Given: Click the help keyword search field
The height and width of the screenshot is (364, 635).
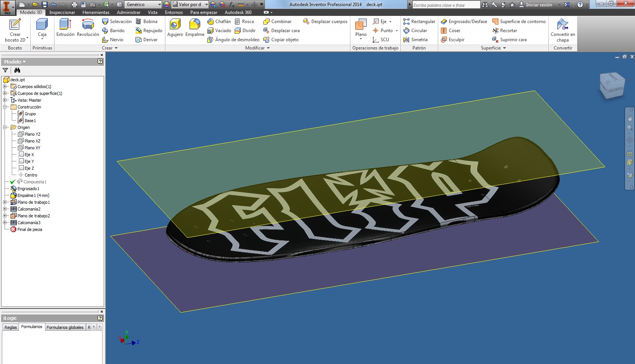Looking at the screenshot, I should click(x=446, y=5).
